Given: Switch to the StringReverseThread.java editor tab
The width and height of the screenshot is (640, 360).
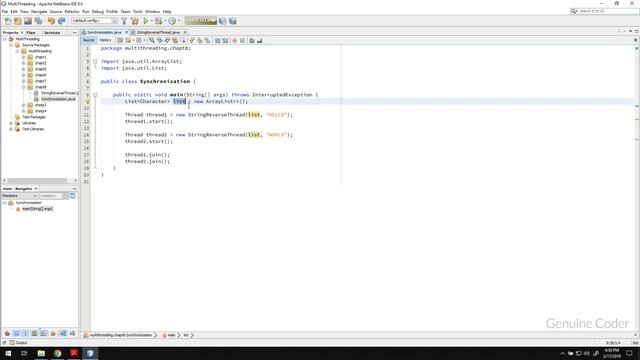Looking at the screenshot, I should click(158, 32).
